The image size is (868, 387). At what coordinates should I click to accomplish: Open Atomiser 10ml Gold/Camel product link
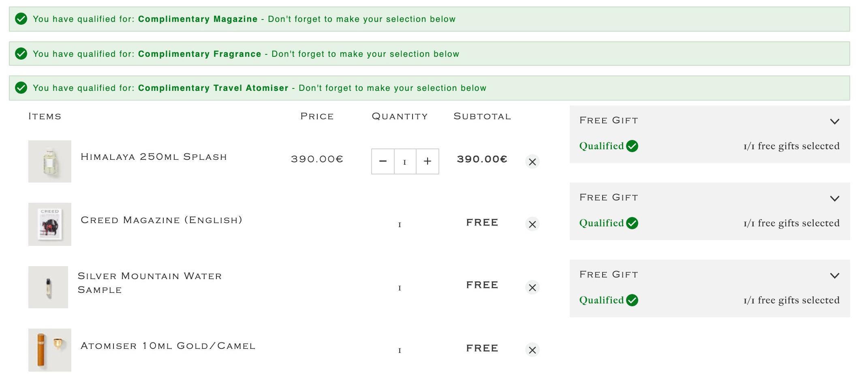(168, 346)
